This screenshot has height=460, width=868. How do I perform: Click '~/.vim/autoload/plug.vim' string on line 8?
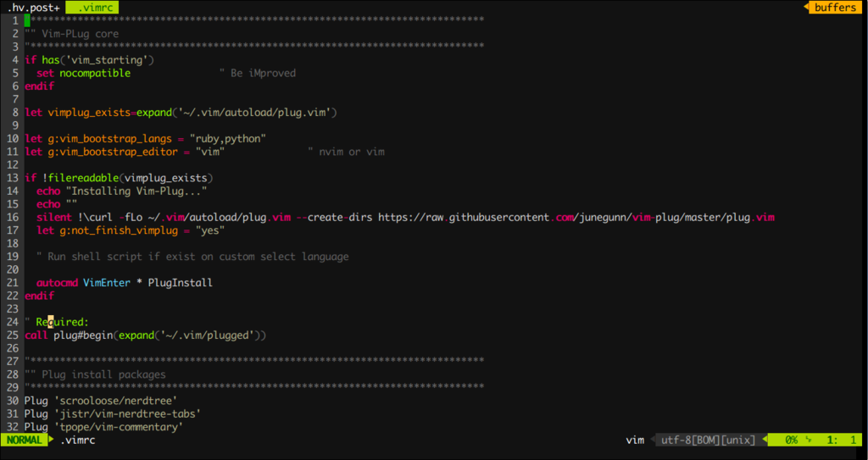tap(254, 113)
